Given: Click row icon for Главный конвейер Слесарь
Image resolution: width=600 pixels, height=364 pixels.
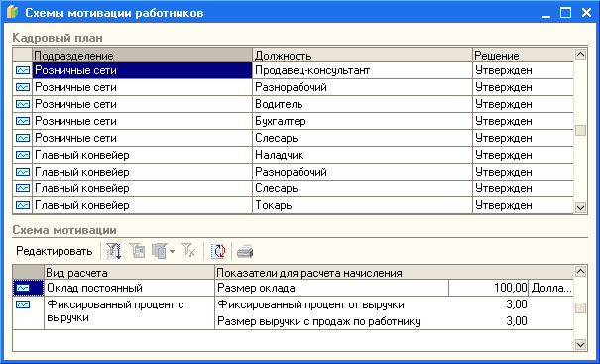Looking at the screenshot, I should 23,188.
